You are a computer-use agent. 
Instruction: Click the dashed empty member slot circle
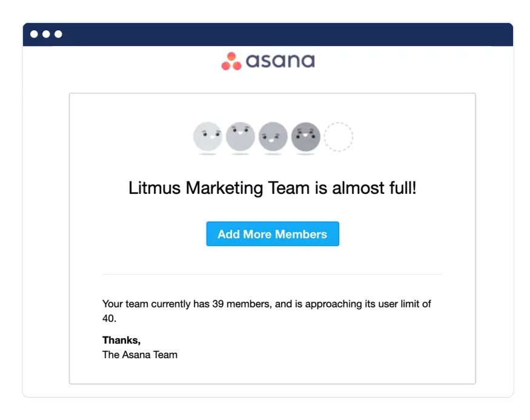(339, 136)
